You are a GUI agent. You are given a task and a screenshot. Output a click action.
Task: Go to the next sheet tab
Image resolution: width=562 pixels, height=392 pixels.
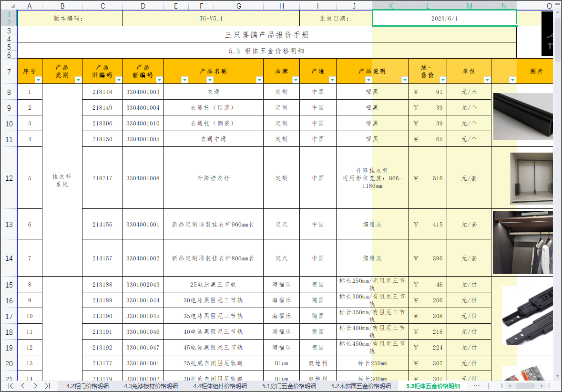(35, 386)
